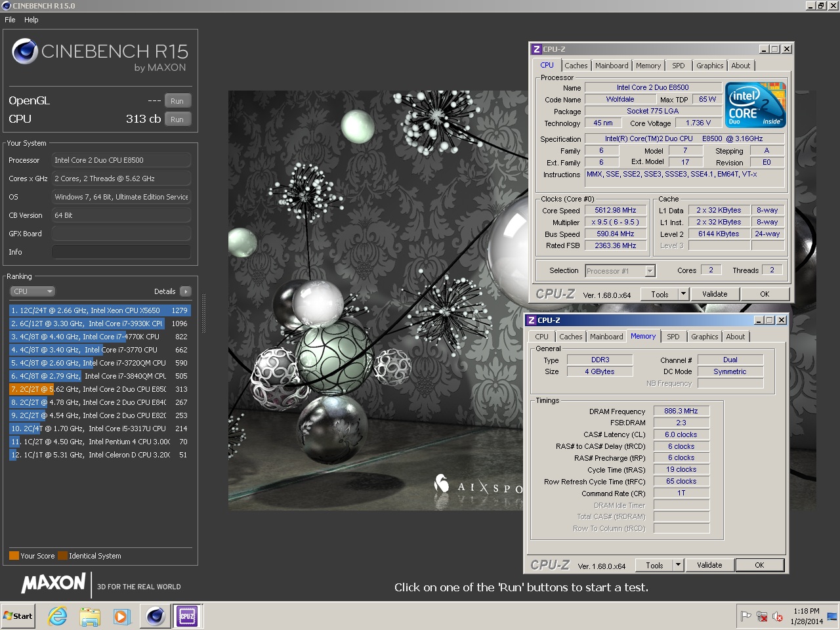Click OK in upper CPU-Z window
840x630 pixels.
[765, 294]
